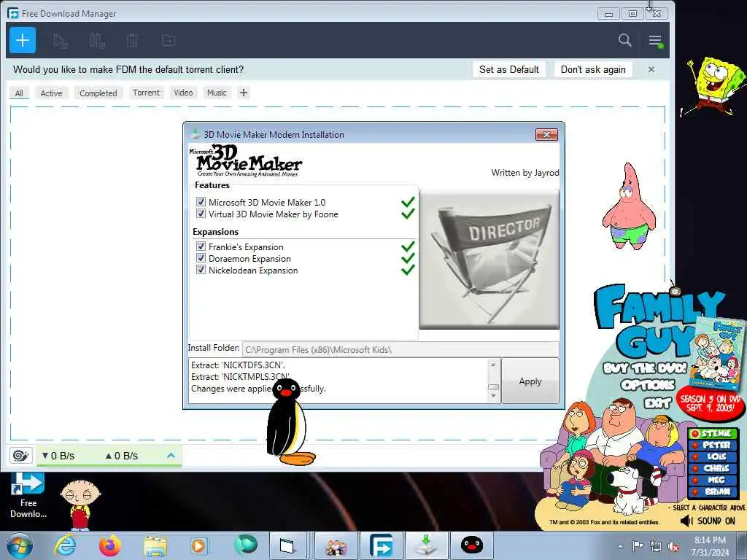This screenshot has width=747, height=560.
Task: Click the Pingu taskbar button
Action: point(472,545)
